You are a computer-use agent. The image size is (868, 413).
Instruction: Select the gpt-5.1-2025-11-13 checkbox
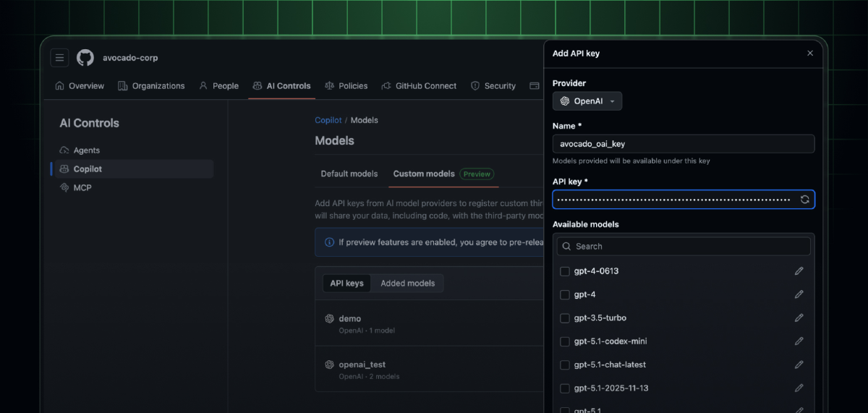(565, 388)
